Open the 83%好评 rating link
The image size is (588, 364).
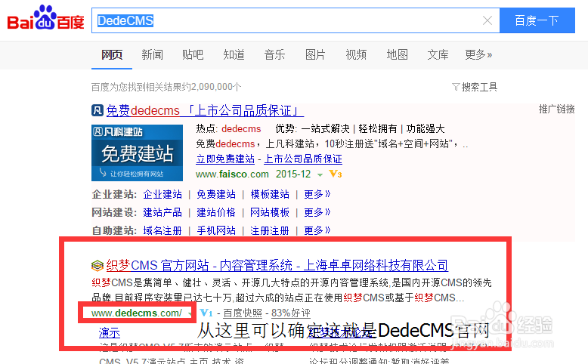pyautogui.click(x=291, y=313)
